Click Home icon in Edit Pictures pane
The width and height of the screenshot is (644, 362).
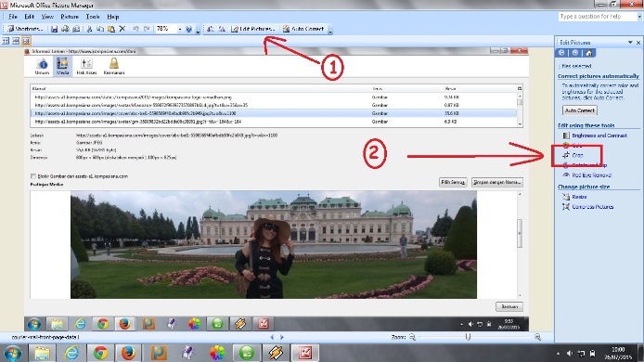pos(589,53)
